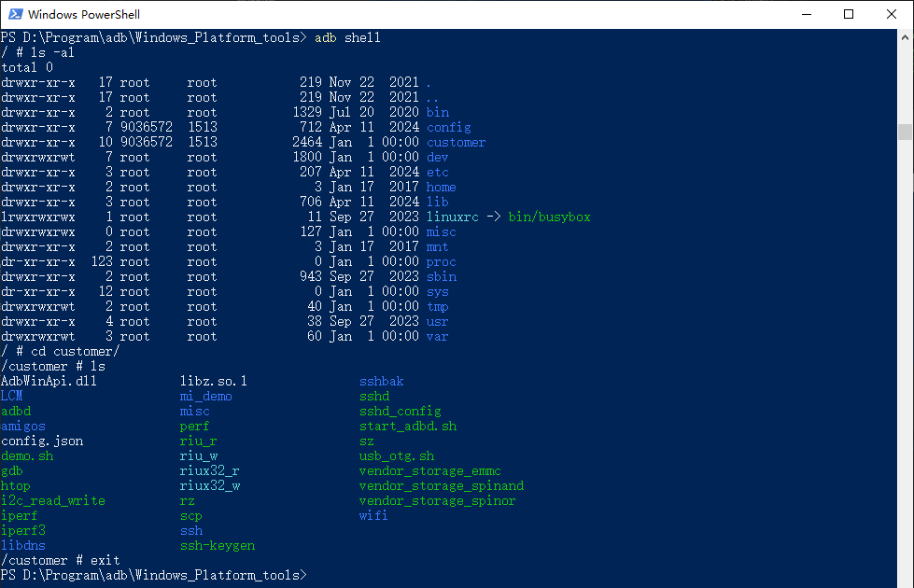Close the Windows PowerShell window
Viewport: 914px width, 588px height.
pos(891,14)
